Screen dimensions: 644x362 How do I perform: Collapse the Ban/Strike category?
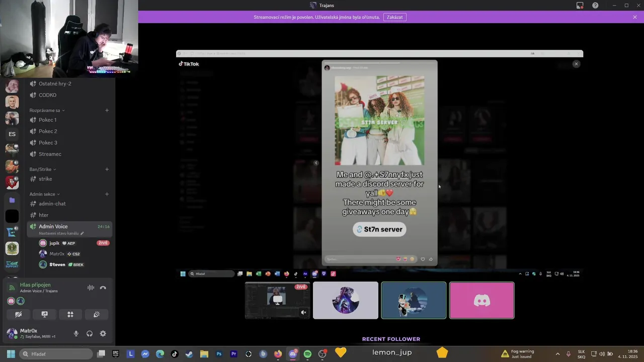coord(43,169)
